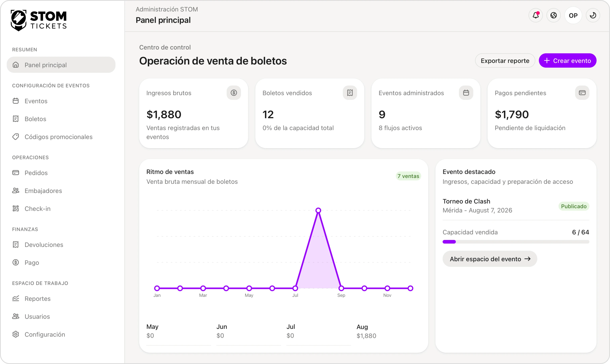This screenshot has height=364, width=610.
Task: Click the calendar icon beside Eventos
Action: point(16,101)
